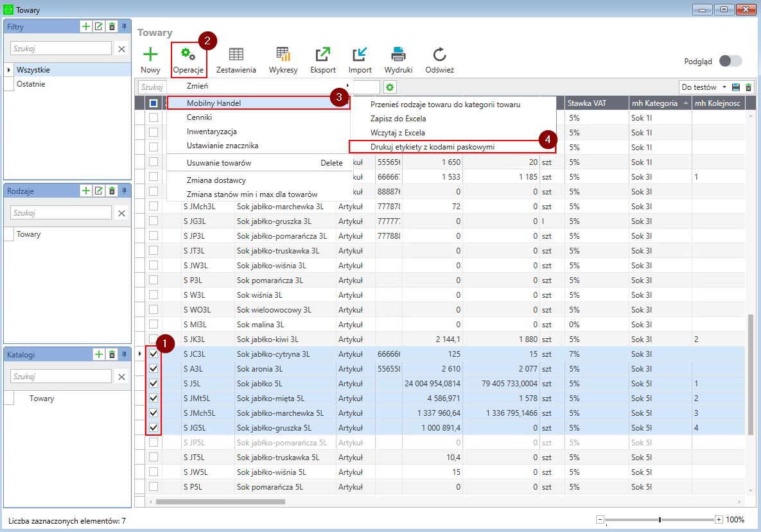The image size is (761, 532).
Task: Delete item in Katalogi panel header
Action: [x=112, y=354]
